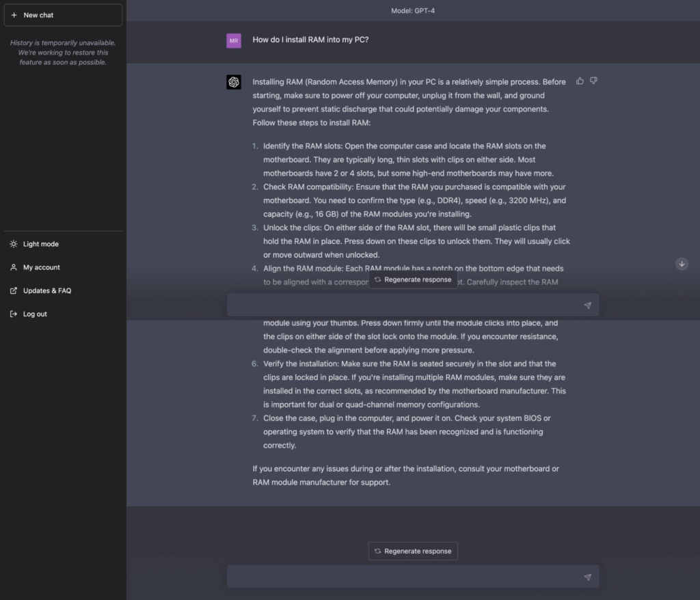Screen dimensions: 700x600
Task: Click the "History is temporarily unavailable" notice
Action: click(63, 53)
